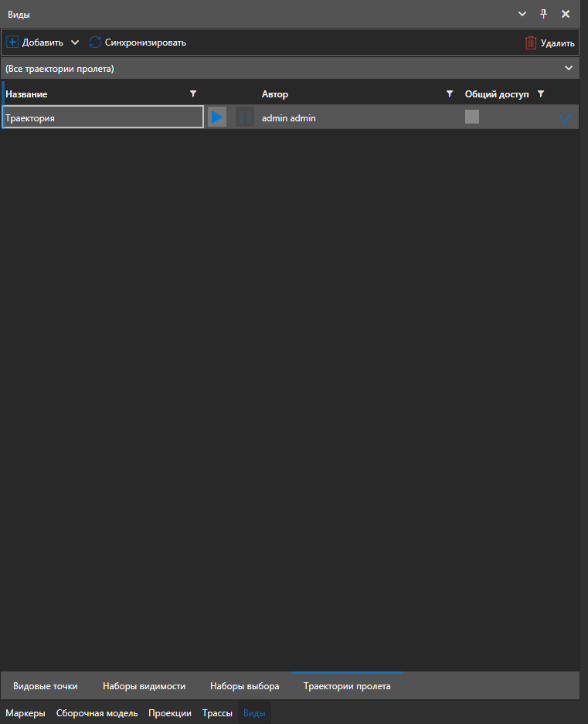
Task: Click the edit pencil icon for Траектория
Action: [x=566, y=117]
